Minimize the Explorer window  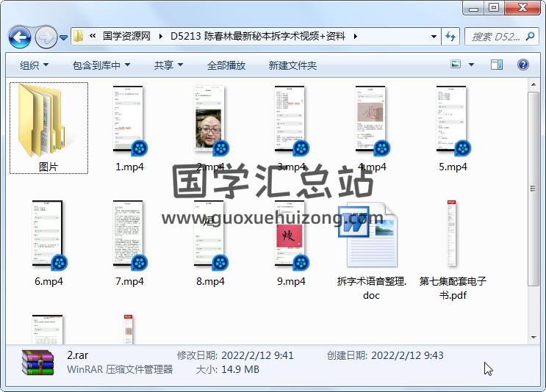(473, 7)
